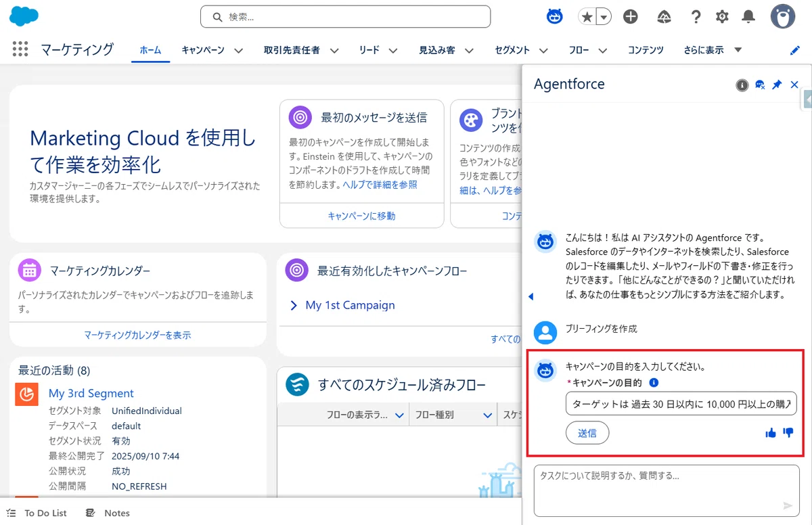The image size is (812, 525).
Task: Click the Favorites star icon
Action: (x=586, y=17)
